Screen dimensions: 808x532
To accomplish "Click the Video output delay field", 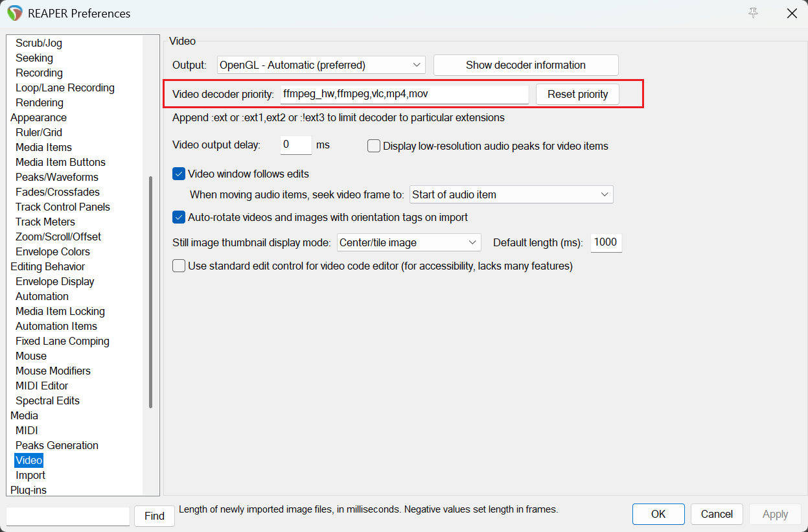I will (296, 145).
